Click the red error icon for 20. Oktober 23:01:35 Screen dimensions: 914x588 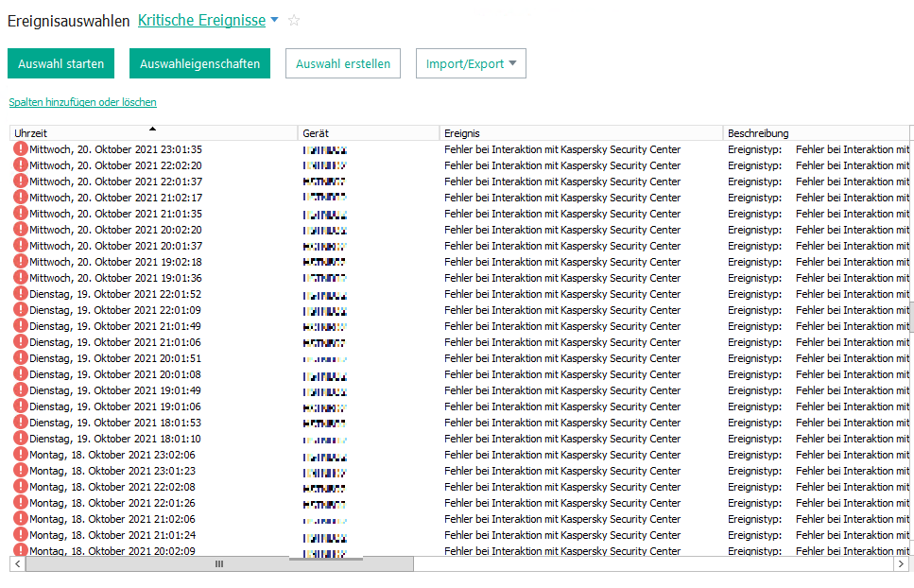click(x=20, y=149)
